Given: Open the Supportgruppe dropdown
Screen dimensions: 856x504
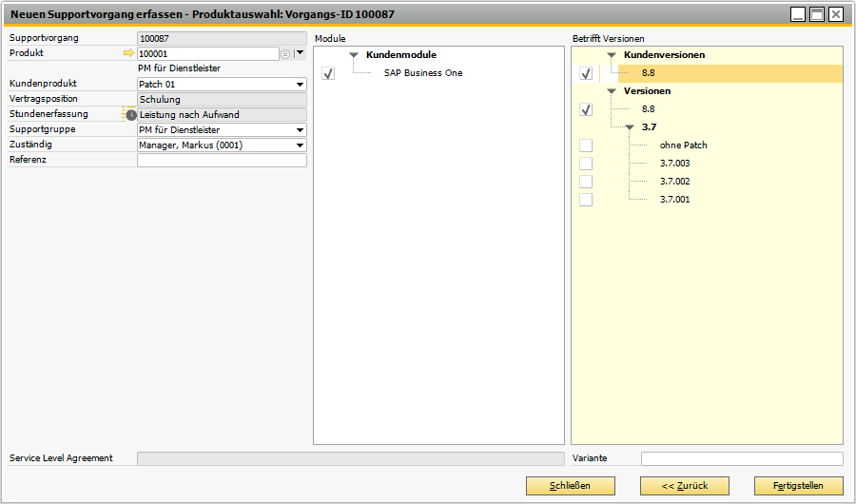Looking at the screenshot, I should (x=301, y=130).
